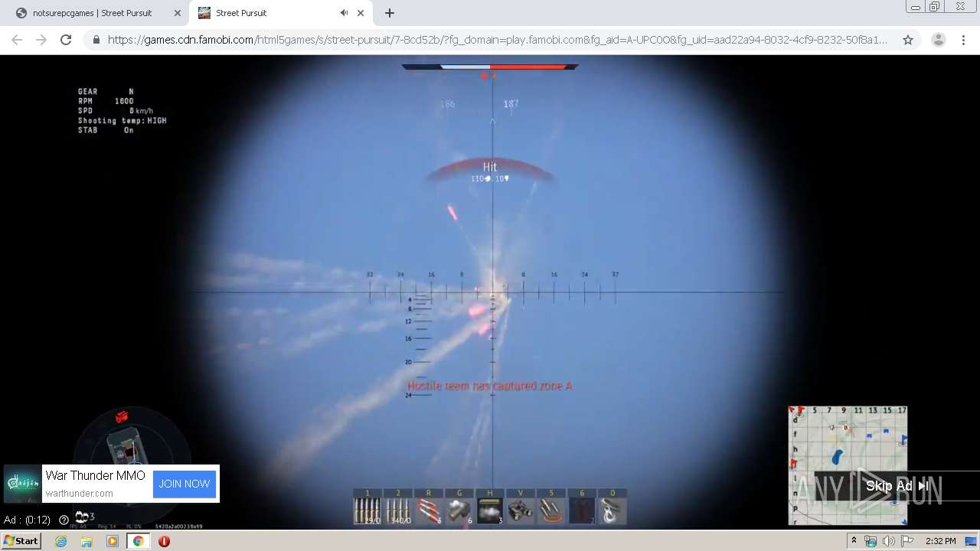This screenshot has width=980, height=551.
Task: Click the tactical minimap
Action: coord(848,465)
